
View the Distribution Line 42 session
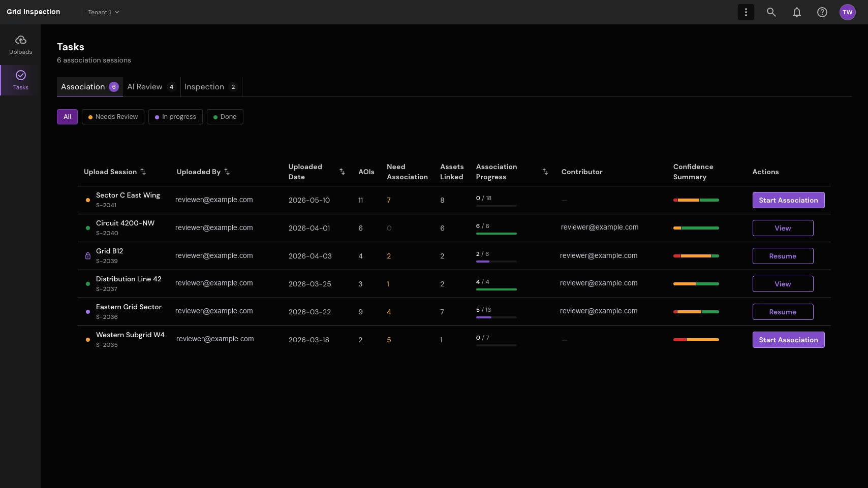[x=783, y=284]
